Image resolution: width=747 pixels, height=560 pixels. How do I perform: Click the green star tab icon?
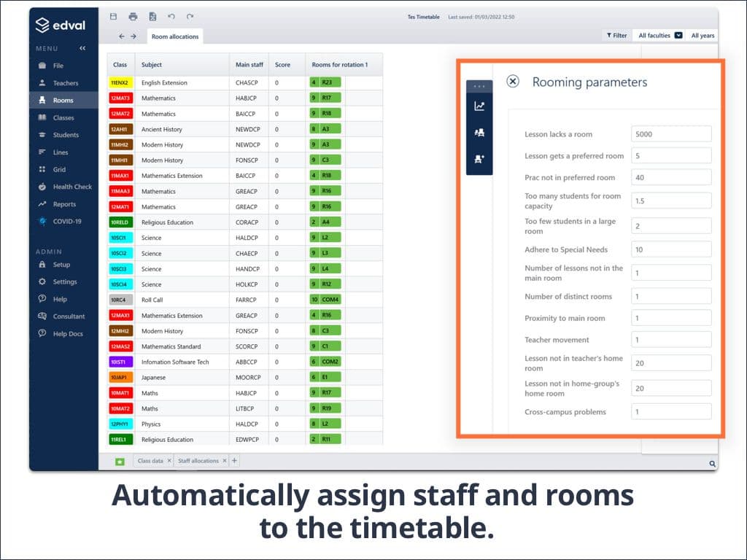pos(120,461)
